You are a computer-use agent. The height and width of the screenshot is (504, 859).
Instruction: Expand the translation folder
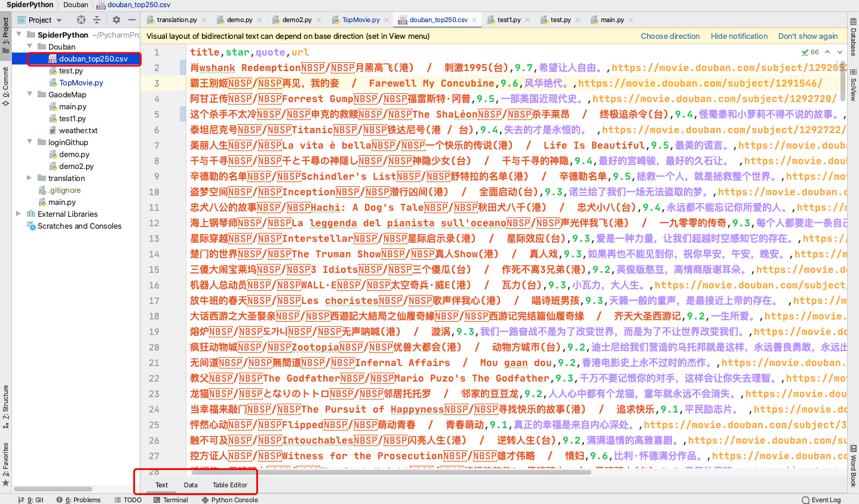(30, 178)
